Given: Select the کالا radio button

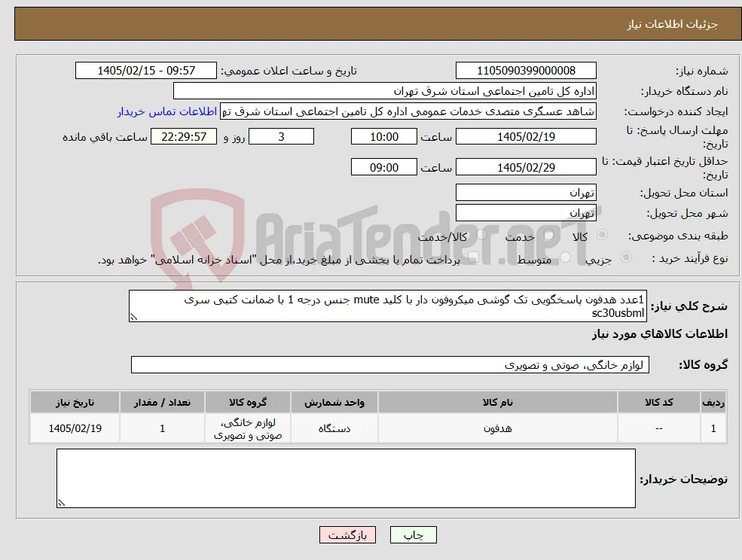Looking at the screenshot, I should (603, 235).
